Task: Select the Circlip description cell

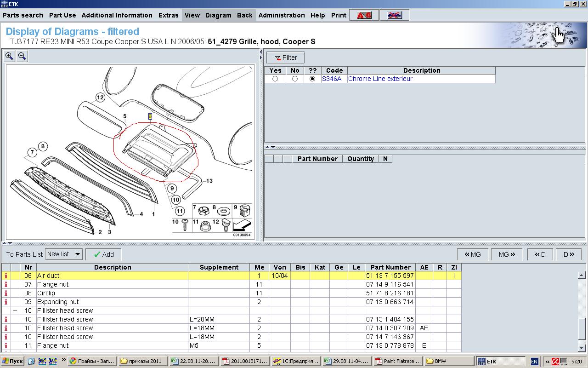Action: 113,293
